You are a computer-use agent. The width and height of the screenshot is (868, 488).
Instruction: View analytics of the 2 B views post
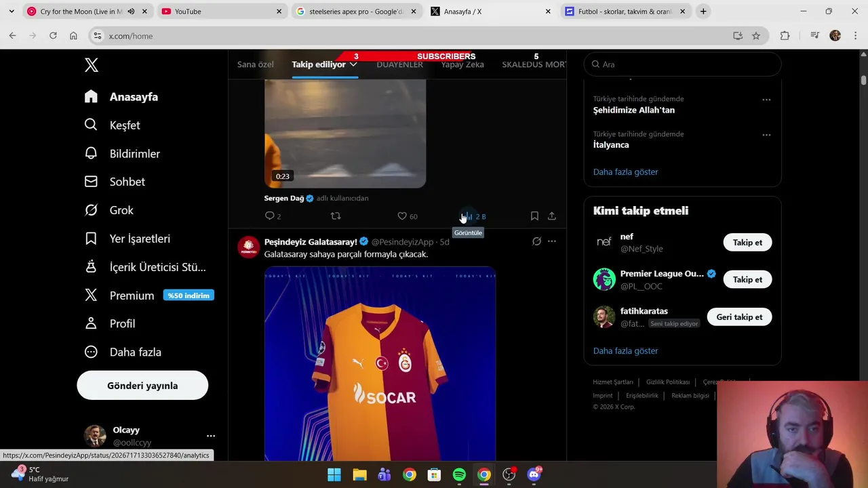point(474,216)
